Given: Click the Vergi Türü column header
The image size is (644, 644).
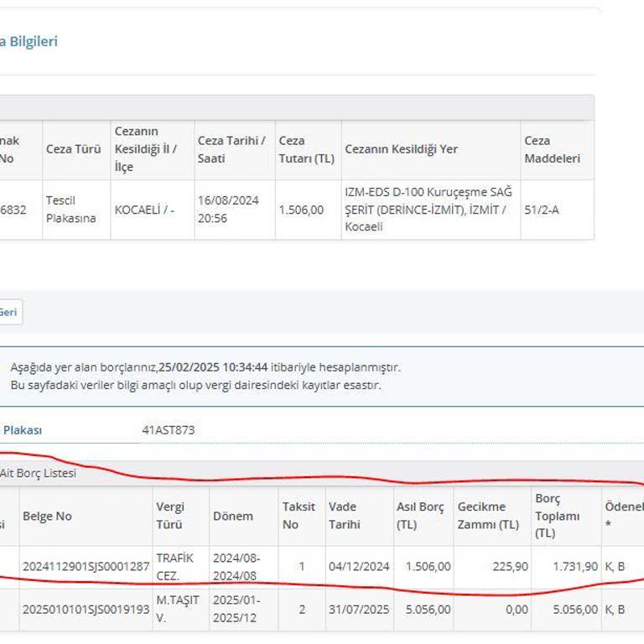Looking at the screenshot, I should tap(170, 516).
